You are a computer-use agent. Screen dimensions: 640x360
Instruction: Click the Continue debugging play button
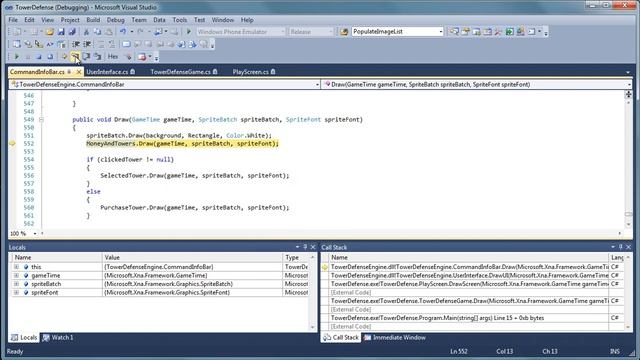tap(17, 57)
